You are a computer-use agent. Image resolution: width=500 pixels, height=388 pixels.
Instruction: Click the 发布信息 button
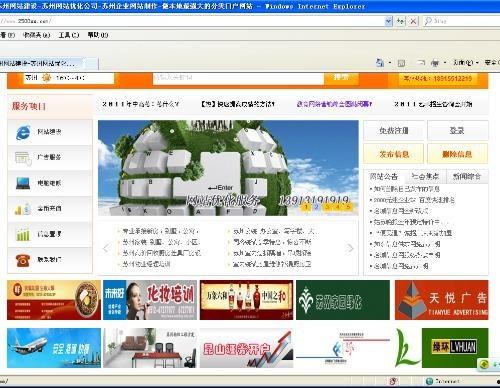394,154
